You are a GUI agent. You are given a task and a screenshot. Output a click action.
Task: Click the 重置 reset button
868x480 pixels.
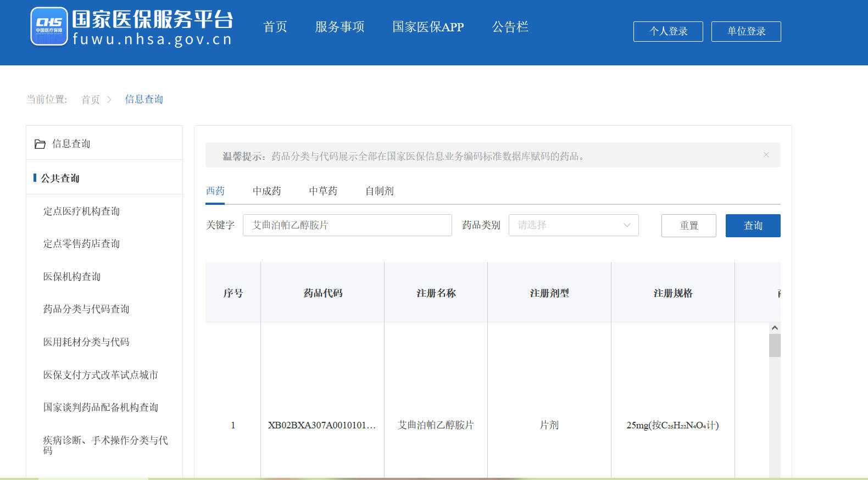tap(688, 226)
